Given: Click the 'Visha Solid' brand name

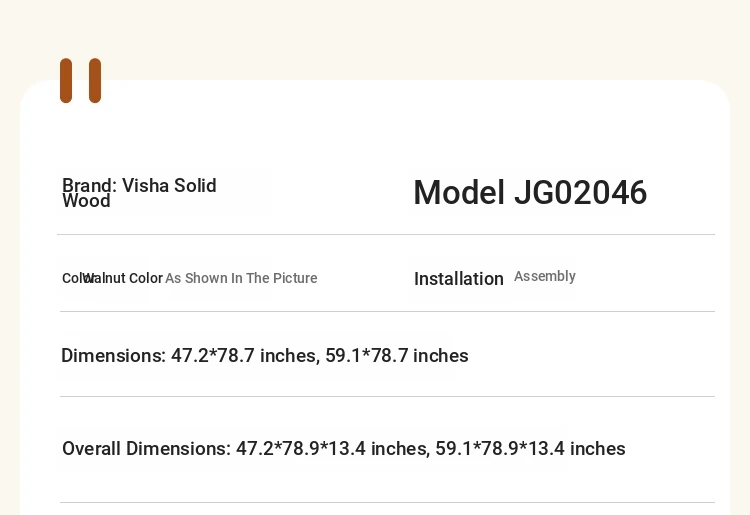Looking at the screenshot, I should click(169, 186).
